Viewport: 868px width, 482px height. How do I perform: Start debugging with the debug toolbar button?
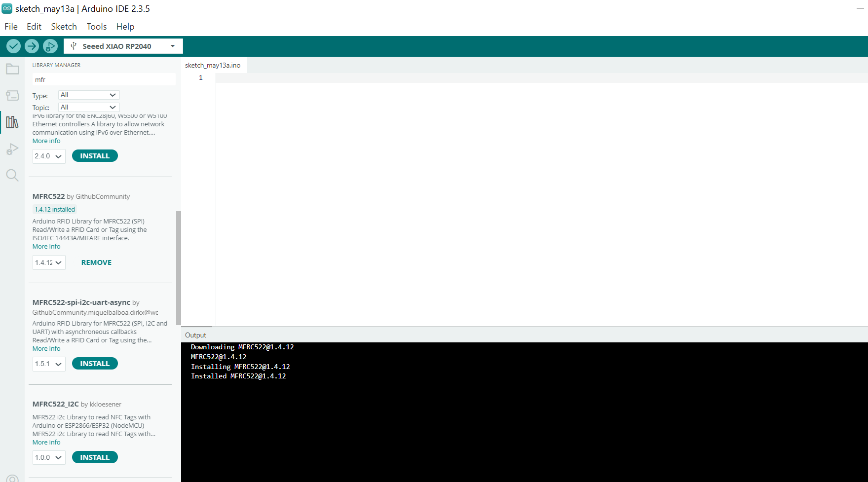pos(50,46)
